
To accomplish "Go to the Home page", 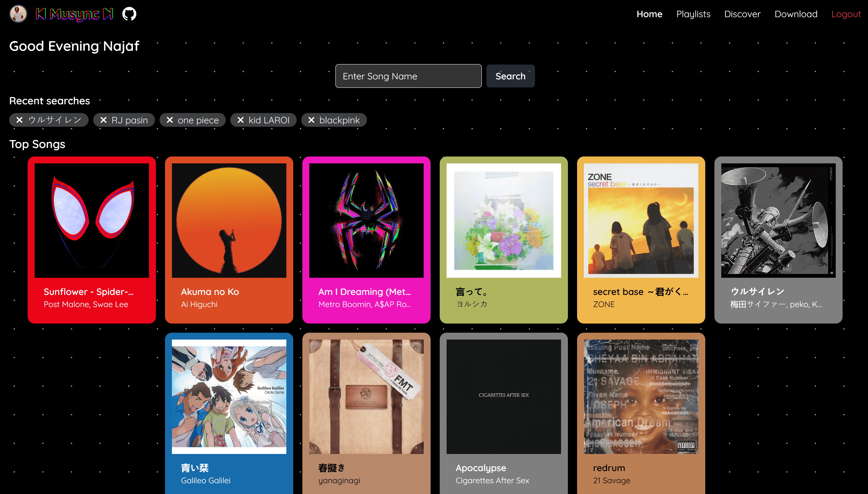I will tap(649, 14).
